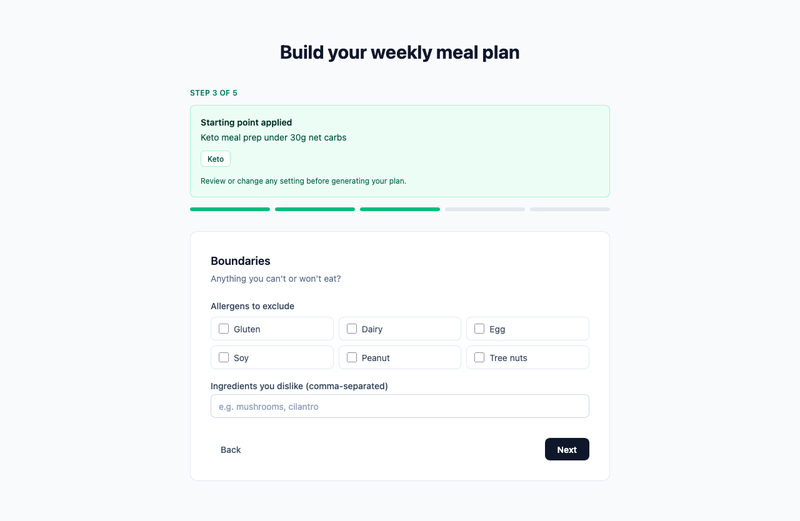Click the Boundaries section heading
Image resolution: width=800 pixels, height=521 pixels.
tap(240, 261)
